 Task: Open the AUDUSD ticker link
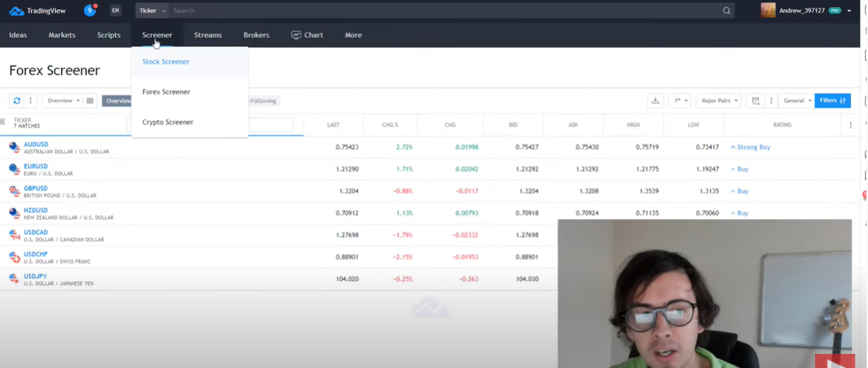click(36, 144)
